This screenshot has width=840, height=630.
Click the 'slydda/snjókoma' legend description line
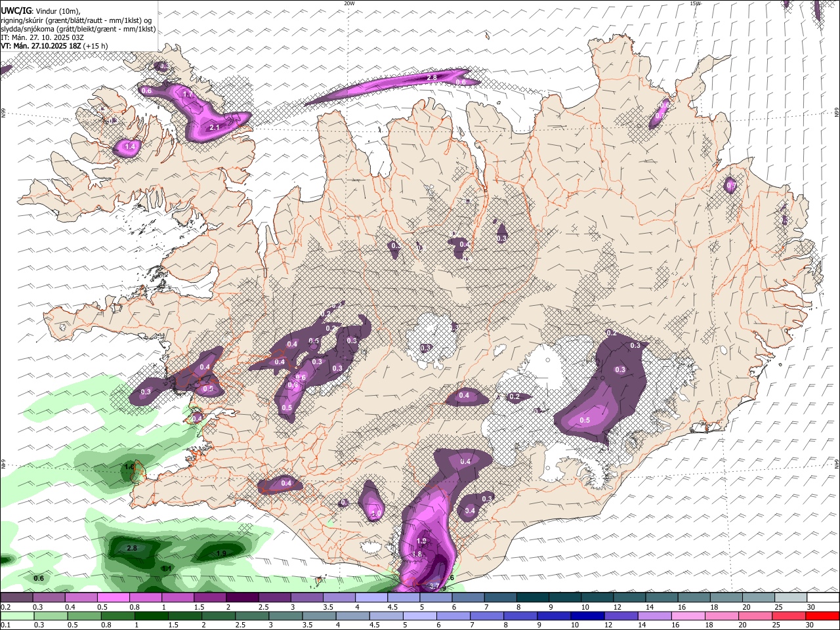tap(78, 29)
